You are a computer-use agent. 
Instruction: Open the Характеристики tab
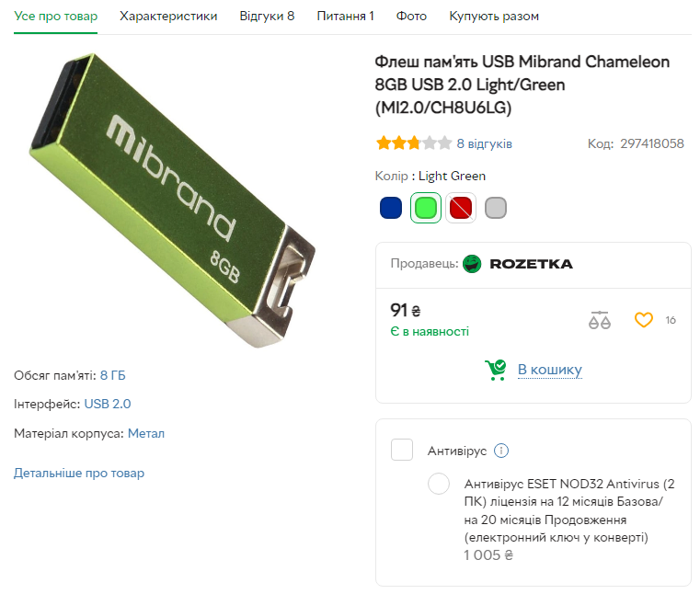[168, 16]
